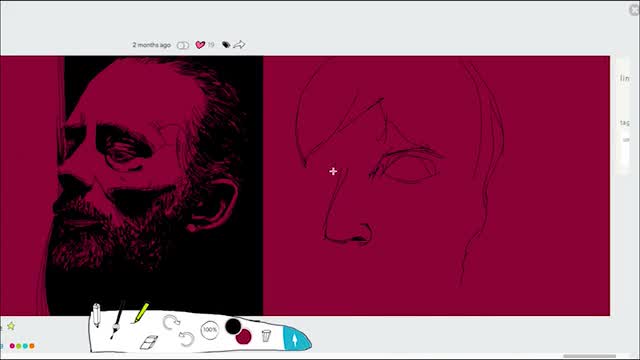This screenshot has width=640, height=360.
Task: Pick the black foreground color swatch
Action: (233, 326)
